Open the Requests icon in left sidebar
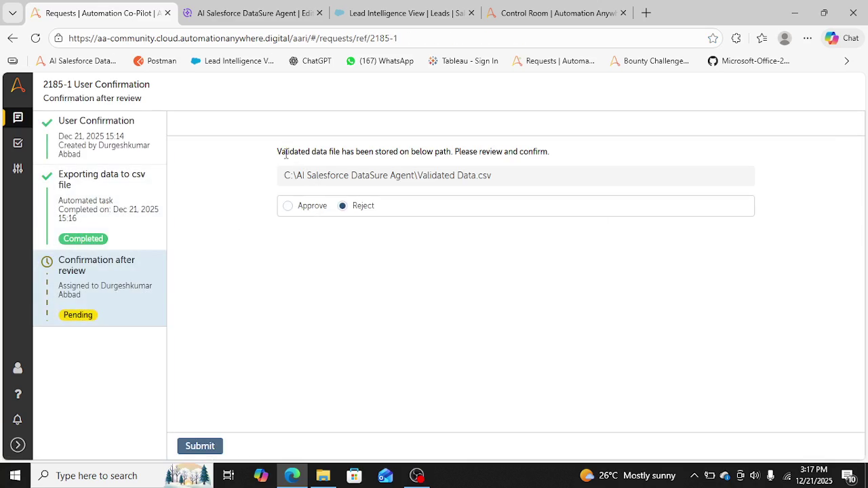The width and height of the screenshot is (868, 488). pos(18,117)
